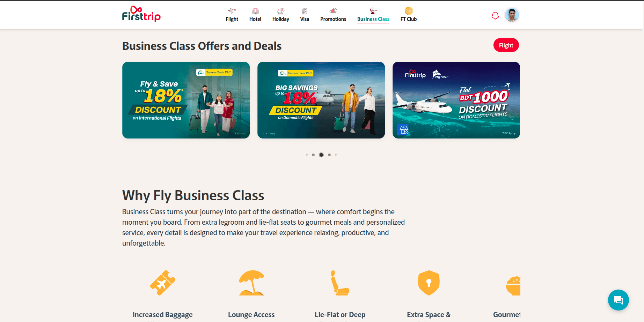Open the live chat bubble icon

(618, 300)
